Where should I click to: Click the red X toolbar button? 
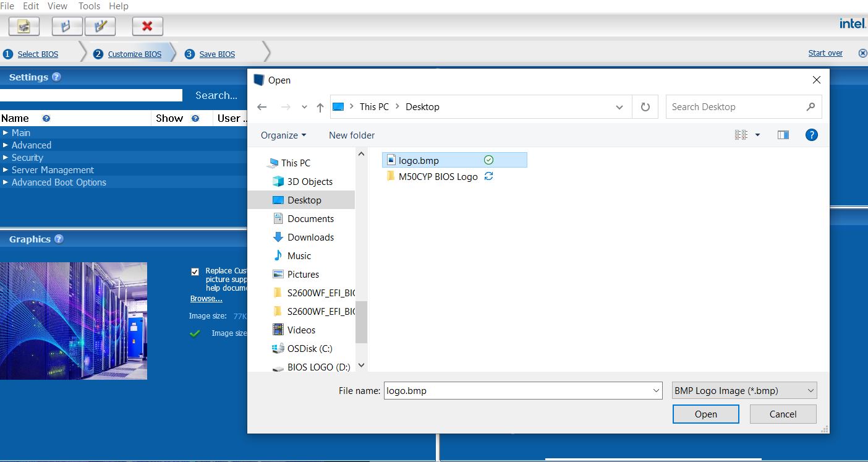click(147, 26)
